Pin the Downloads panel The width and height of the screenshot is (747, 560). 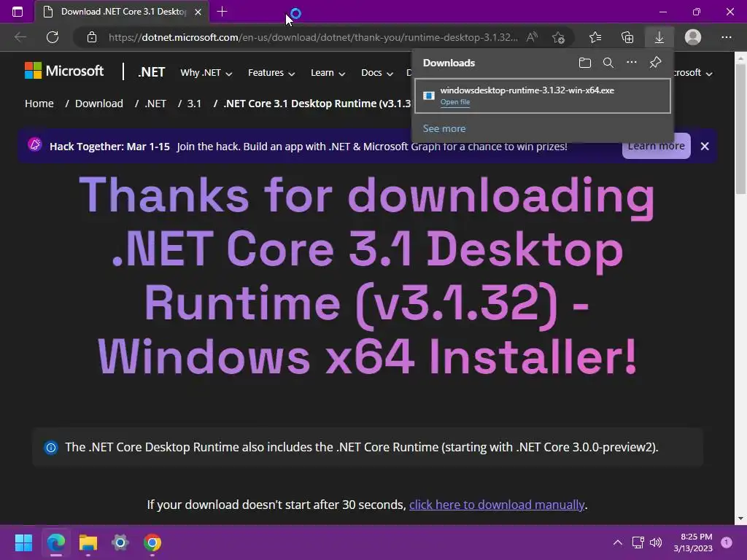pos(656,63)
